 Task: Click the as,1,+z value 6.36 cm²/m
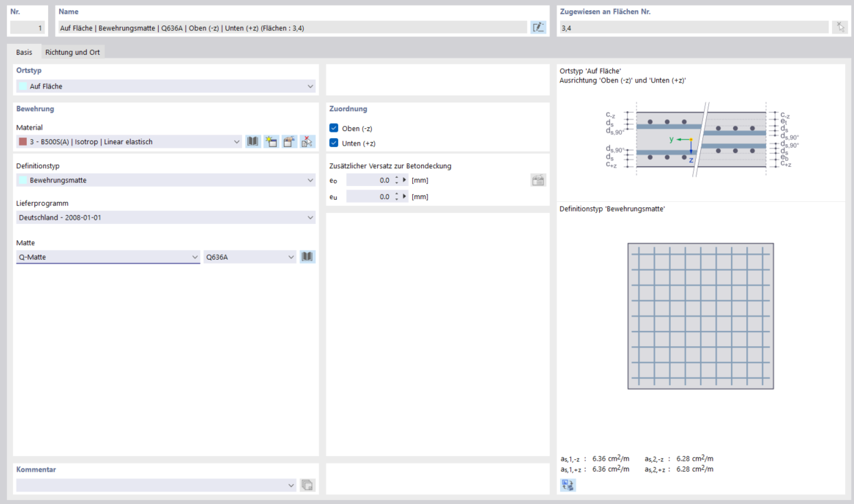[x=611, y=469]
